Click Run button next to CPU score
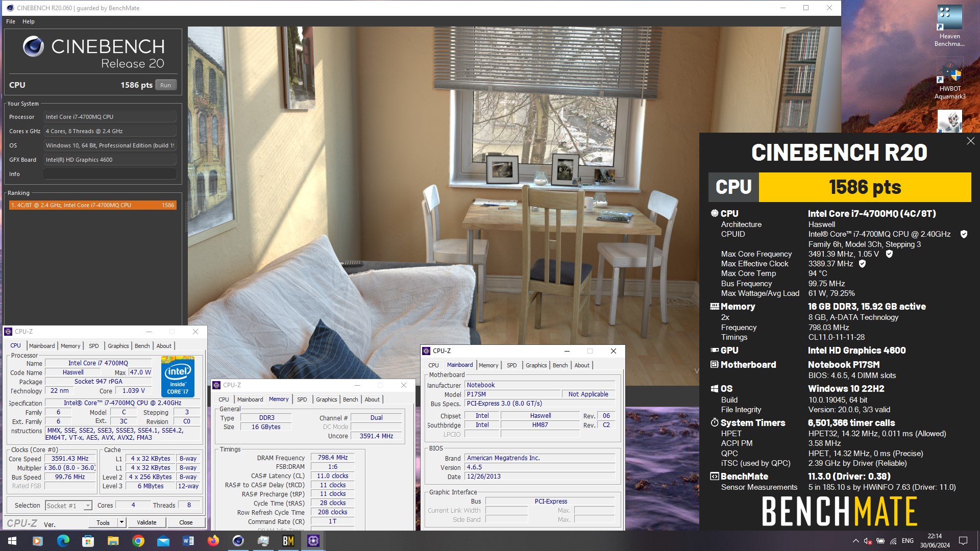The image size is (980, 551). coord(165,85)
